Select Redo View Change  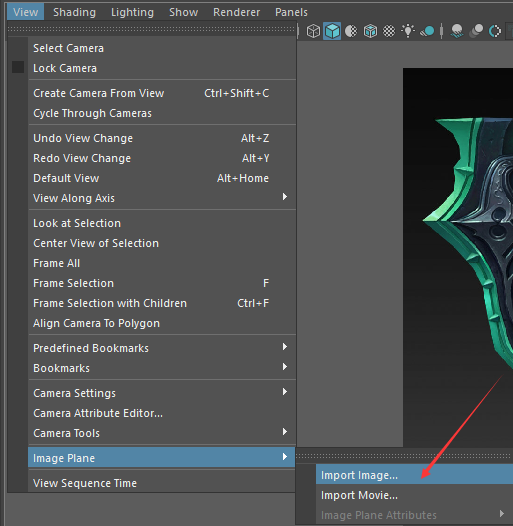(162, 158)
